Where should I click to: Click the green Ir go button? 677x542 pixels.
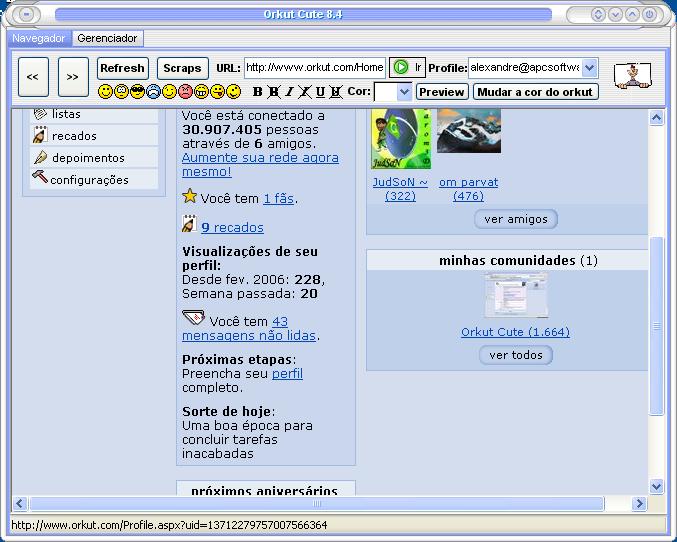click(407, 67)
